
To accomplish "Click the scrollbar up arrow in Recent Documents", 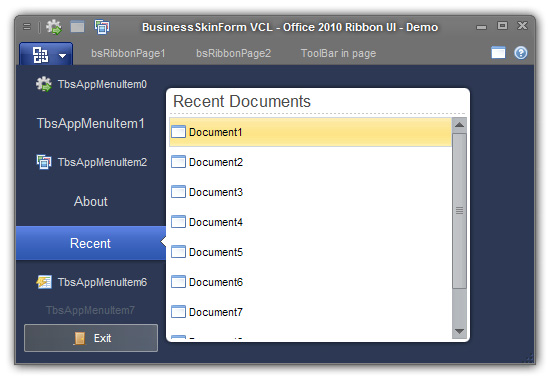I will [x=459, y=125].
